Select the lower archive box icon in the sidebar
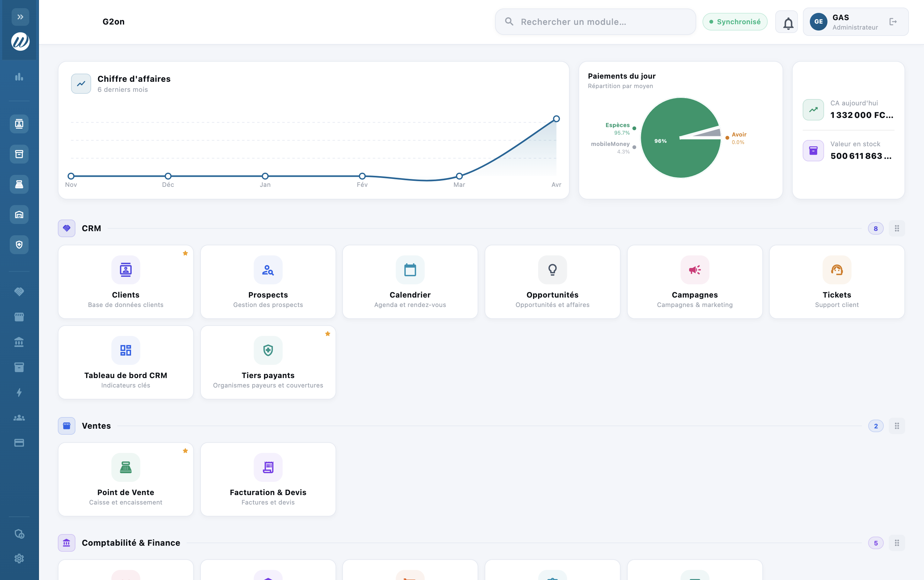The height and width of the screenshot is (580, 924). point(19,367)
